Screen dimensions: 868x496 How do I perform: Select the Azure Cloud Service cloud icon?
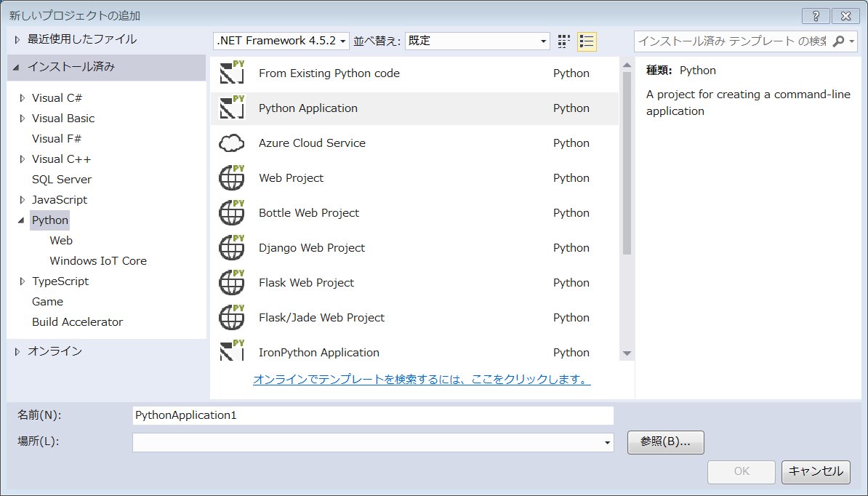pos(232,143)
